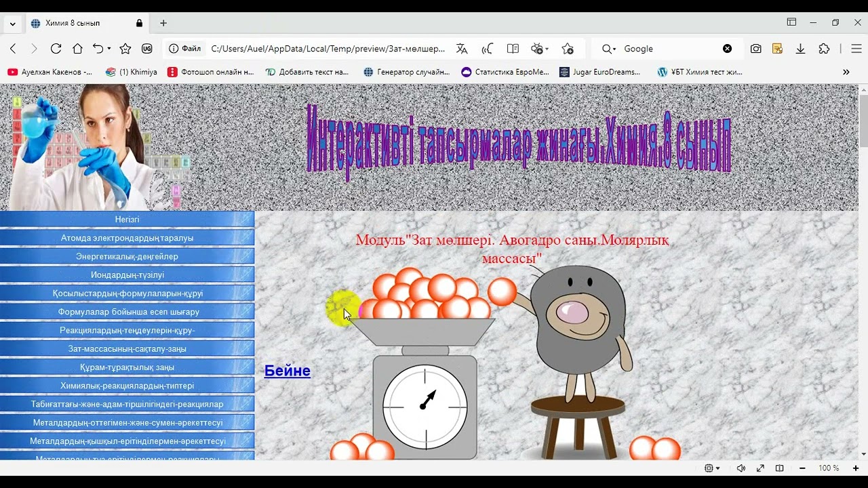The image size is (868, 488).
Task: Open Табиғаттағы-және-адам-тіршілігіндегі-реакциялар item
Action: 127,404
